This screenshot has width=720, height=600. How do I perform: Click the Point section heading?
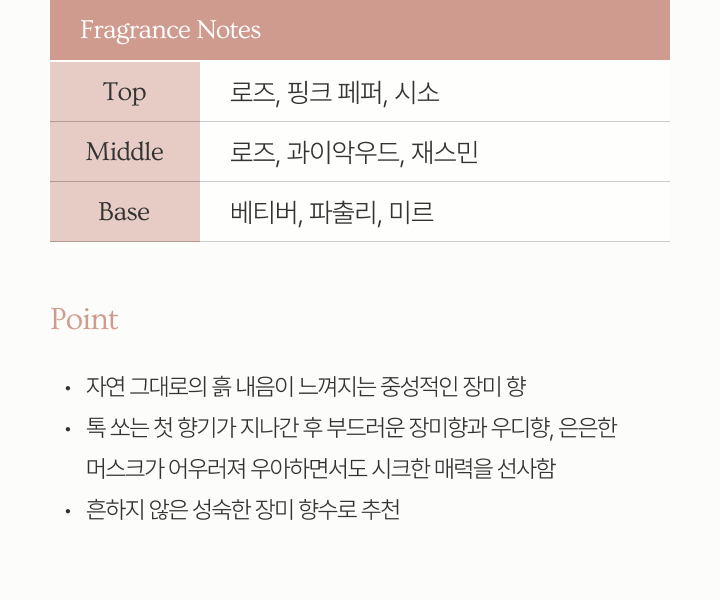click(85, 319)
